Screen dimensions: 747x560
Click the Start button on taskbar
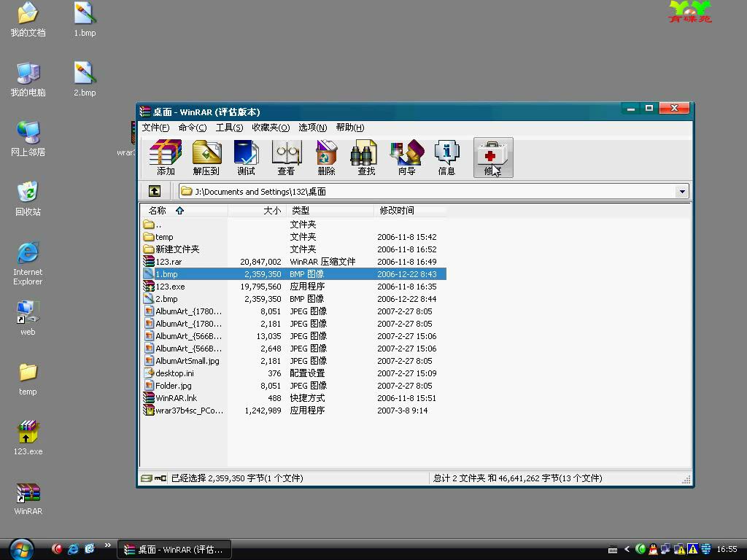coord(21,549)
